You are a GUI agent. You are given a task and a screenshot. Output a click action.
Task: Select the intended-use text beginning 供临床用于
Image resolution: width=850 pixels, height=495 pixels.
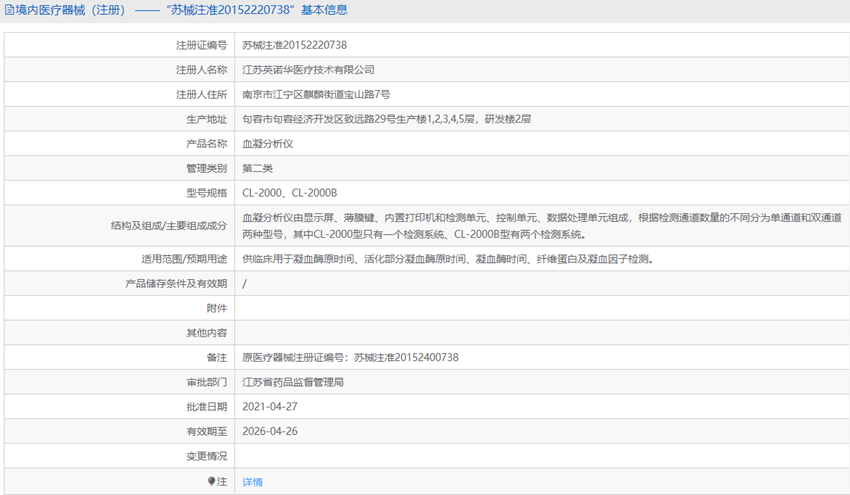coord(448,259)
